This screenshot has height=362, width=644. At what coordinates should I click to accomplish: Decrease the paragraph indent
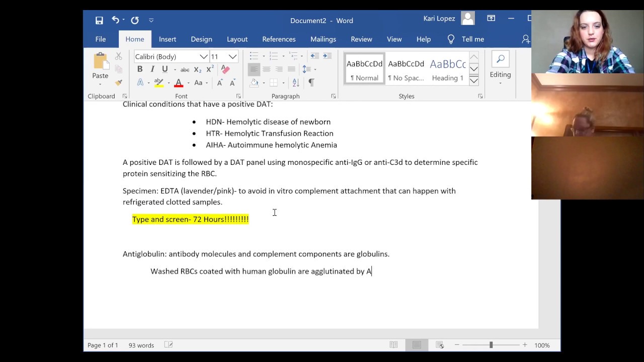click(314, 56)
